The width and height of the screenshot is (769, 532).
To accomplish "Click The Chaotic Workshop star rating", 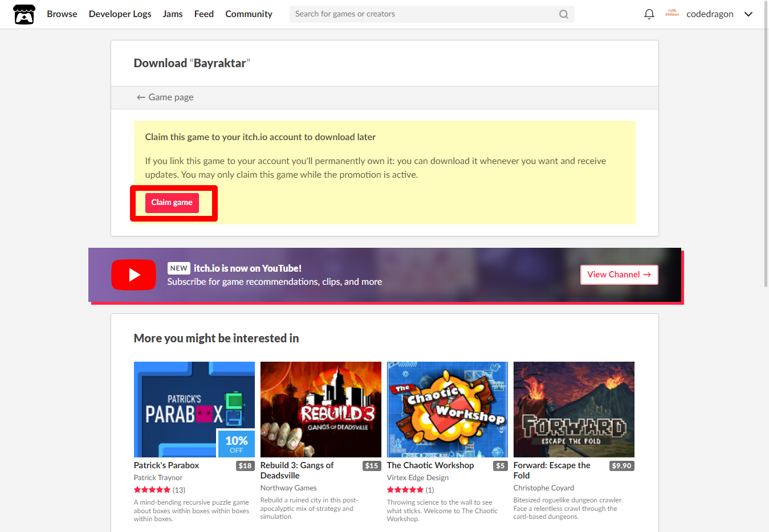I will pos(405,490).
